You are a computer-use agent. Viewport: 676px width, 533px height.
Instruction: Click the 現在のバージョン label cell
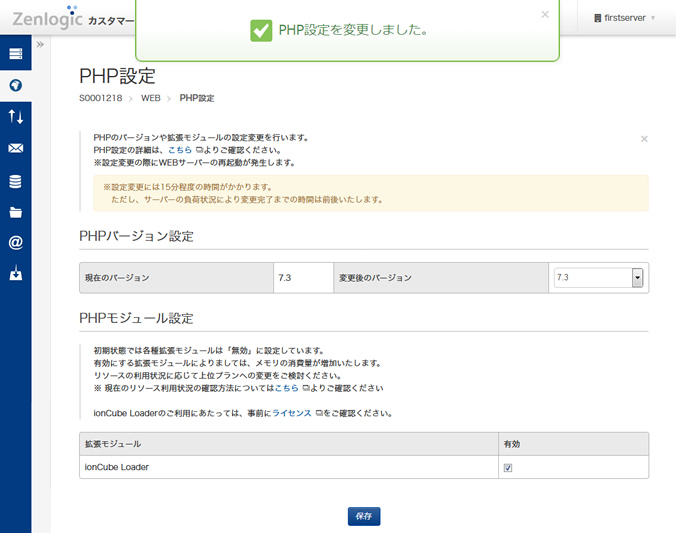(176, 278)
